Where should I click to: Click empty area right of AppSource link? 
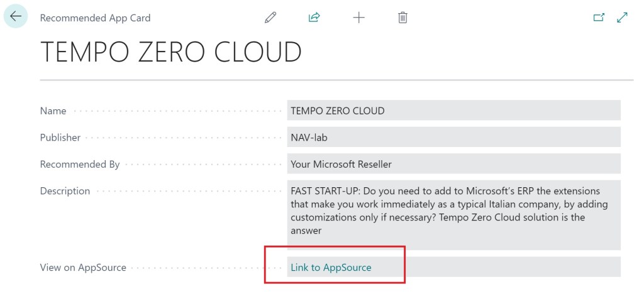tap(503, 268)
